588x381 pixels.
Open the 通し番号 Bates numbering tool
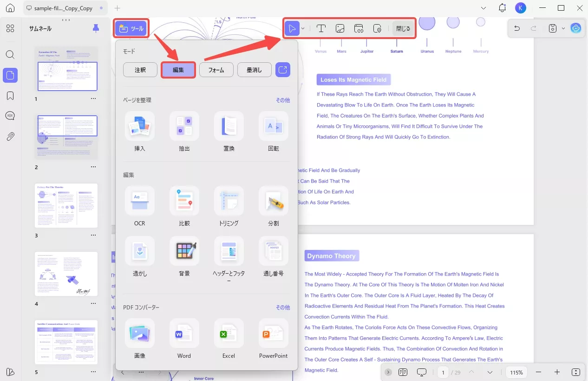pos(274,257)
